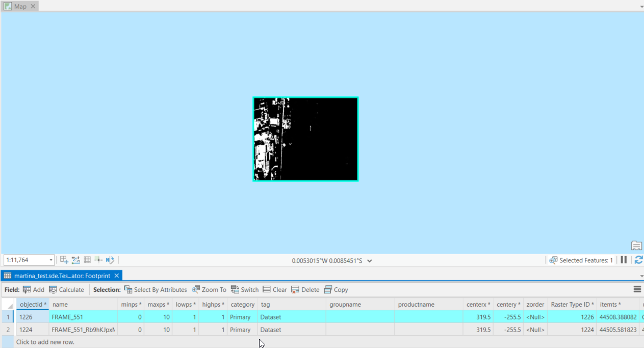The width and height of the screenshot is (644, 348).
Task: Pause map drawing with the pause icon
Action: (624, 260)
